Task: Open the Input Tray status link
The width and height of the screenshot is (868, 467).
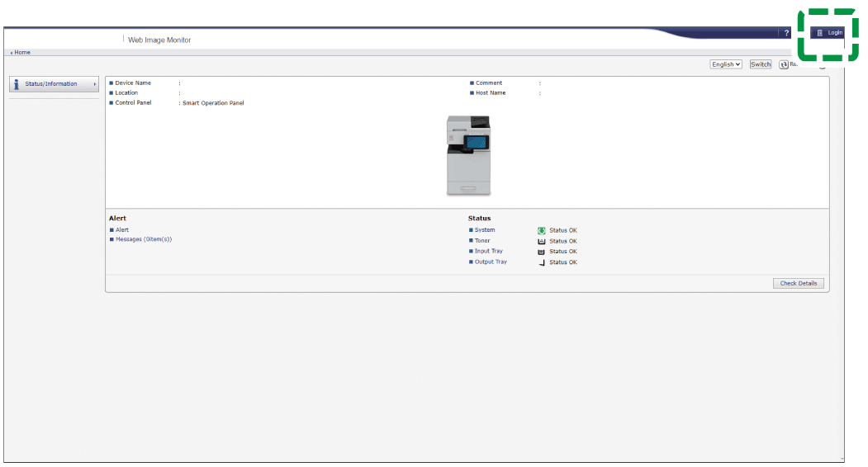Action: click(488, 251)
